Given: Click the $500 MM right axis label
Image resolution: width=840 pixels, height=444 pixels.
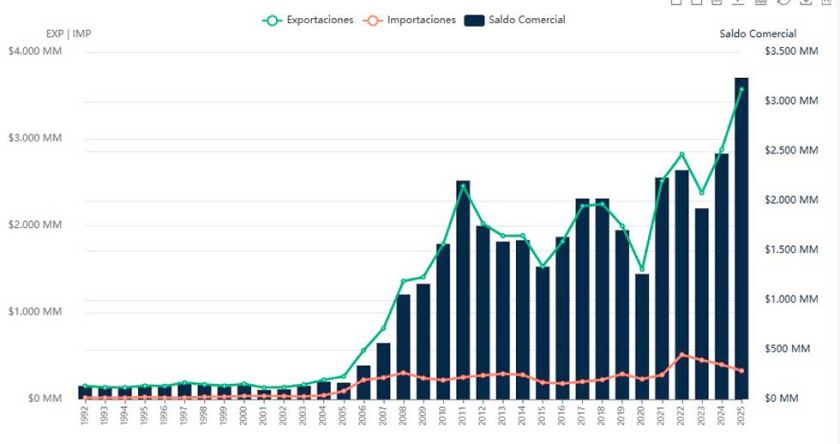Looking at the screenshot, I should tap(787, 349).
